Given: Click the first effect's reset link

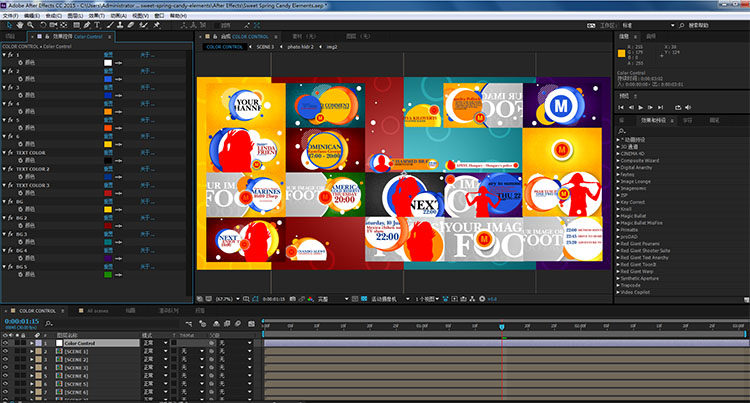Looking at the screenshot, I should coord(109,56).
